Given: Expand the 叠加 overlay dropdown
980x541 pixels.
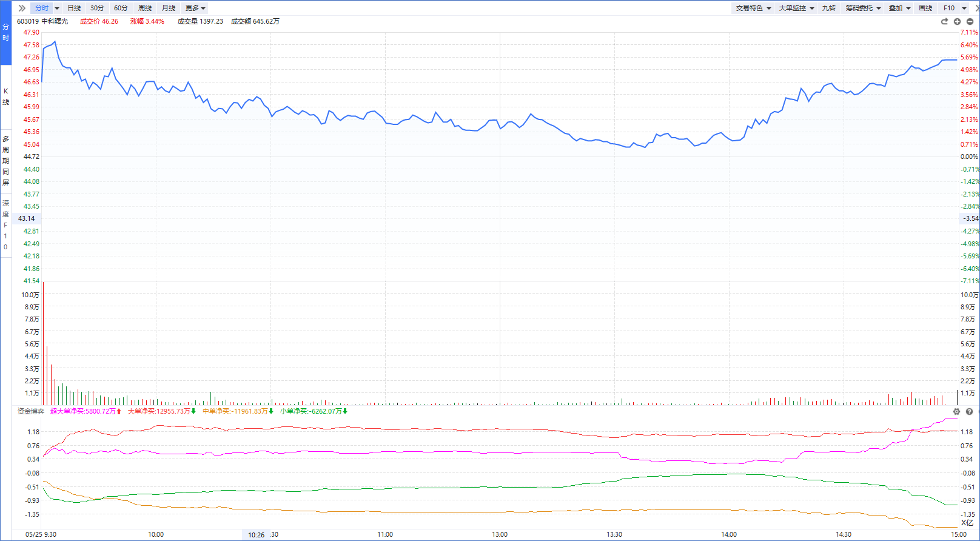Looking at the screenshot, I should pos(899,8).
